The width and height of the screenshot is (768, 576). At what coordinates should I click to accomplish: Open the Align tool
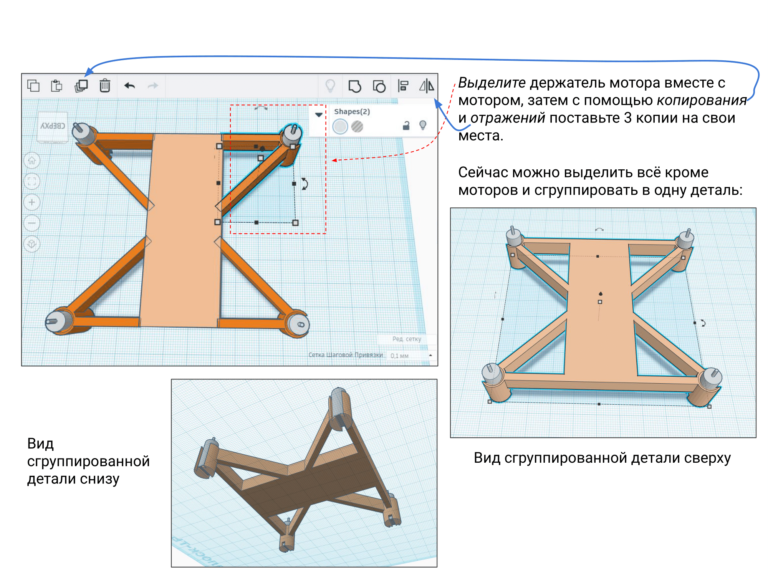tap(403, 86)
